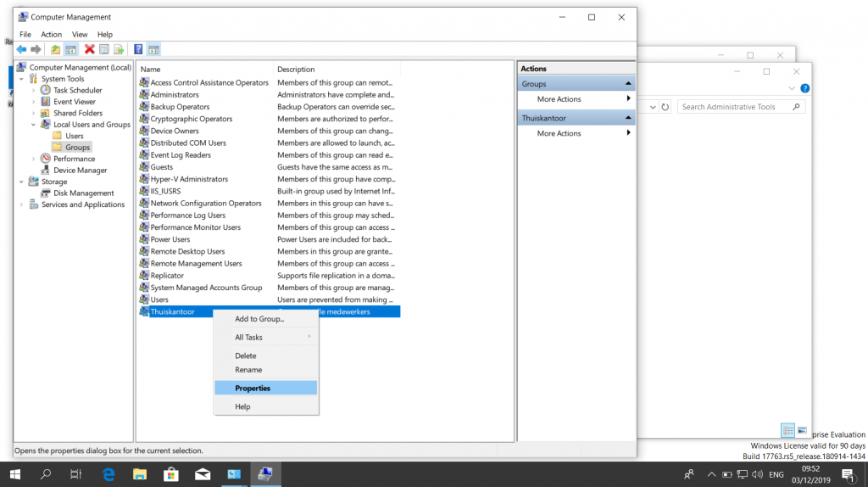
Task: Choose Add to Group from context menu
Action: (266, 318)
